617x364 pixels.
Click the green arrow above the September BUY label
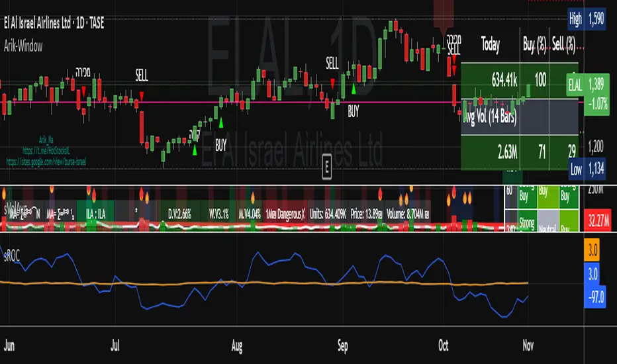coord(354,89)
